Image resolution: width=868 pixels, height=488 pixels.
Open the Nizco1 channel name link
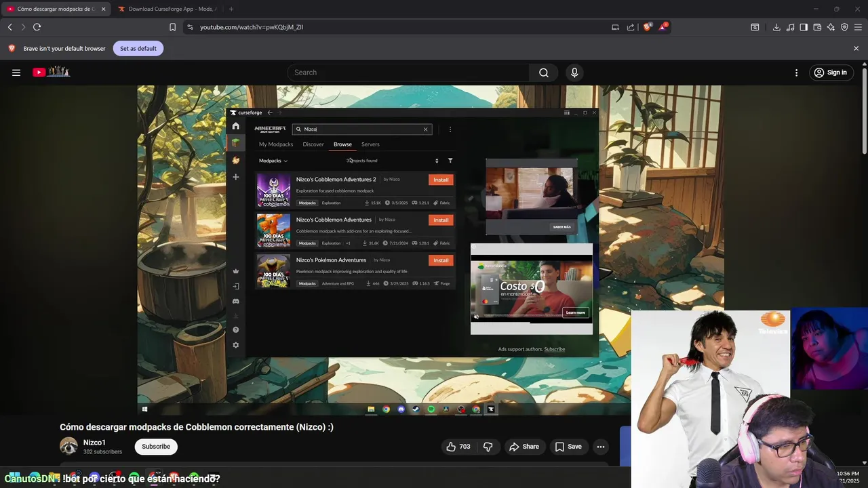[94, 443]
